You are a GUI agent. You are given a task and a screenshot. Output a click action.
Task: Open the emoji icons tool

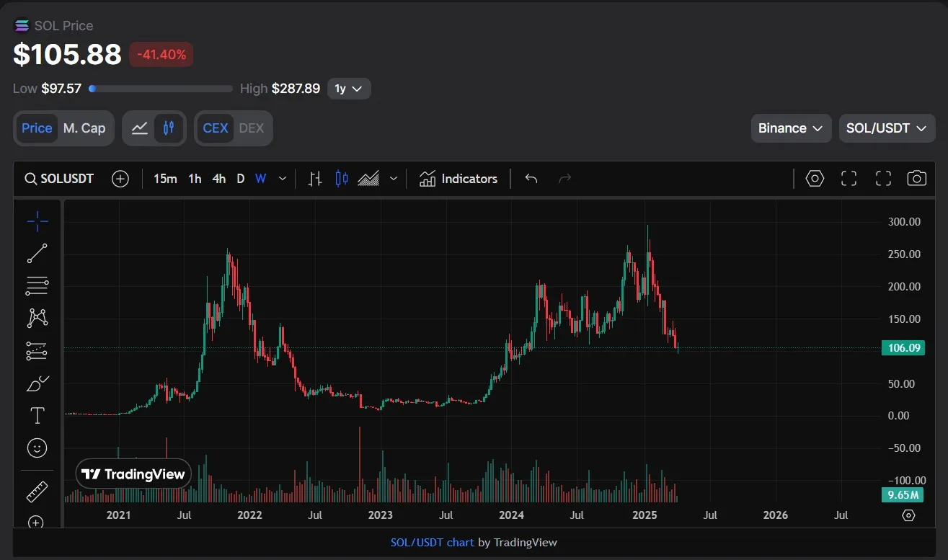coord(37,448)
